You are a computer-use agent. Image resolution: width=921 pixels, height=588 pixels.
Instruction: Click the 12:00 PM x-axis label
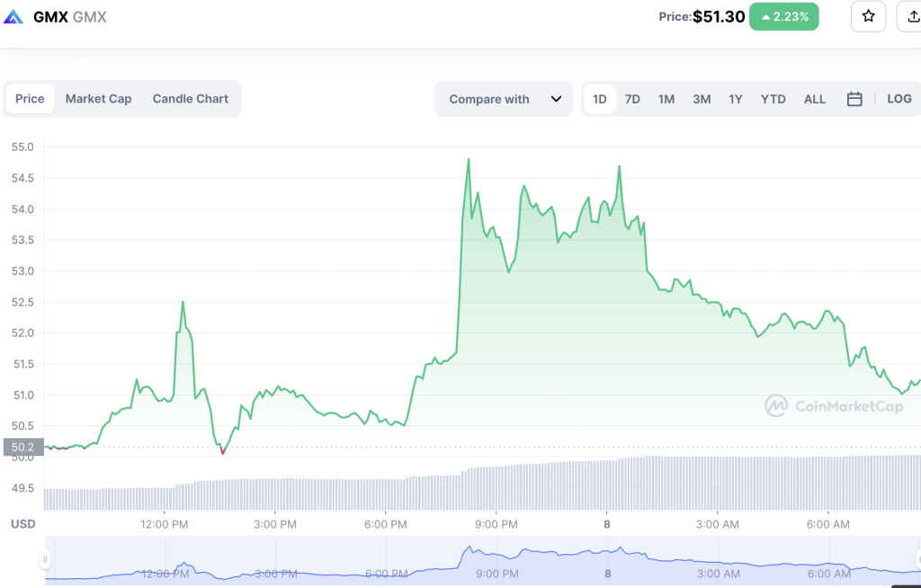pos(165,524)
